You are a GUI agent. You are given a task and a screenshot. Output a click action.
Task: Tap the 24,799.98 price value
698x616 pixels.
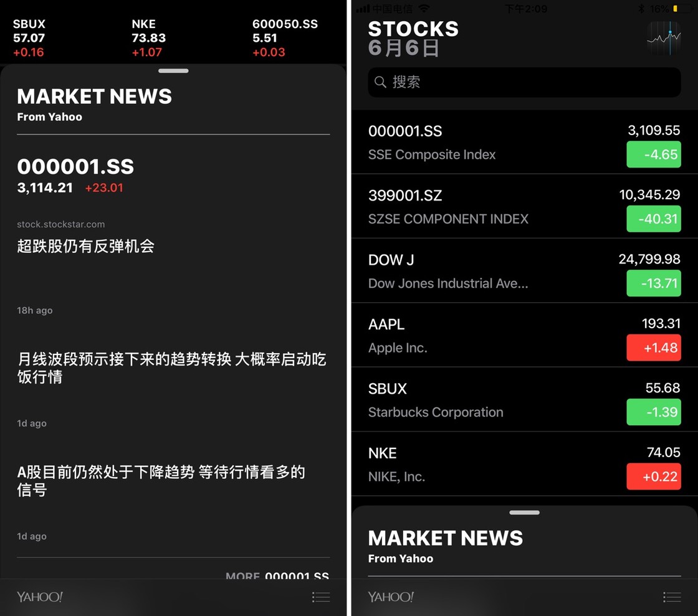click(x=649, y=259)
